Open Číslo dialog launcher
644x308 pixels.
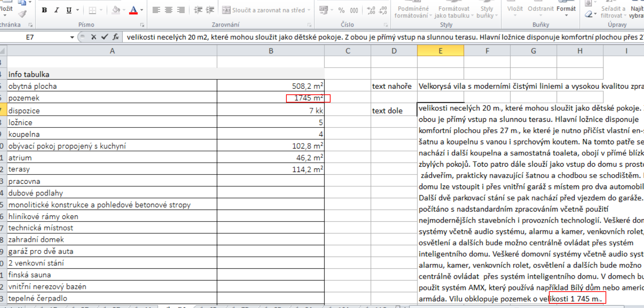pos(386,25)
